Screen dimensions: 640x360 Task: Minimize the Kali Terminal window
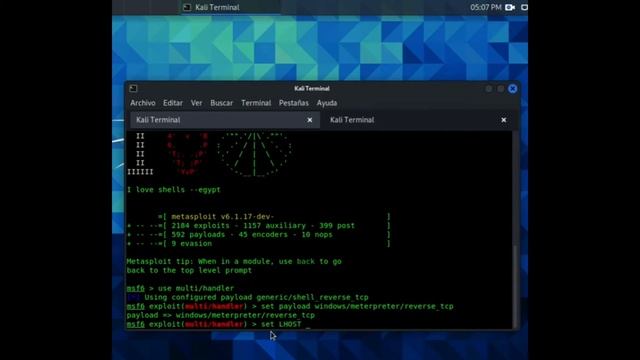point(489,89)
